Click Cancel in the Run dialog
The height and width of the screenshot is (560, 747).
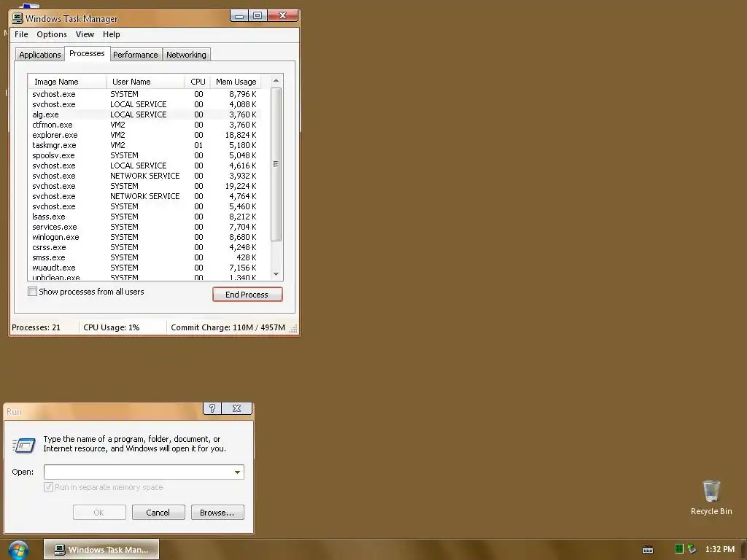[x=158, y=513]
